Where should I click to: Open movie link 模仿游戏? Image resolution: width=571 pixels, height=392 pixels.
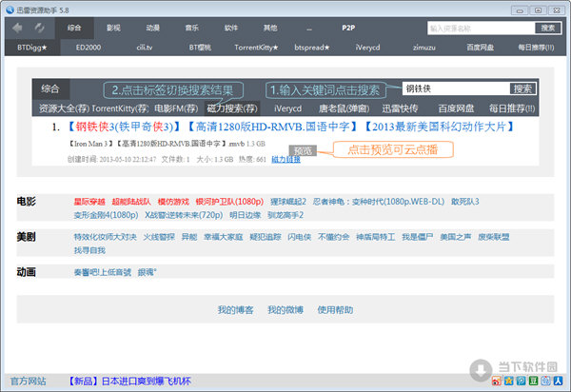pyautogui.click(x=173, y=202)
